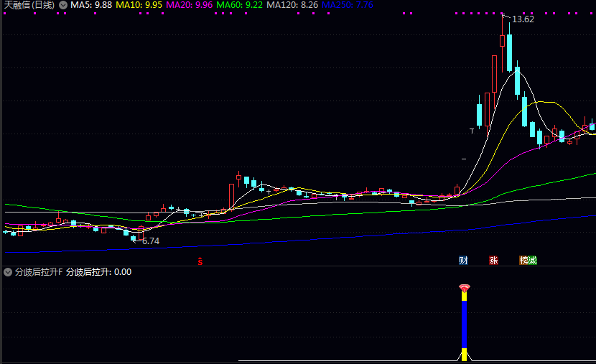Screen dimensions: 596x364
Task: Open the 分歧后拉升F indicator dropdown arrow
Action: [x=8, y=272]
